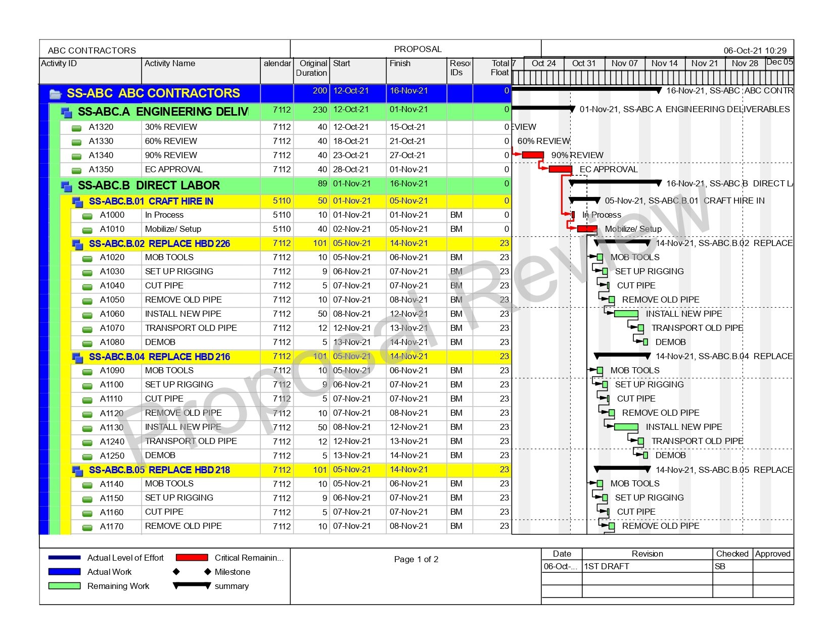Select the Activity Name column header
The height and width of the screenshot is (644, 834).
click(x=201, y=71)
